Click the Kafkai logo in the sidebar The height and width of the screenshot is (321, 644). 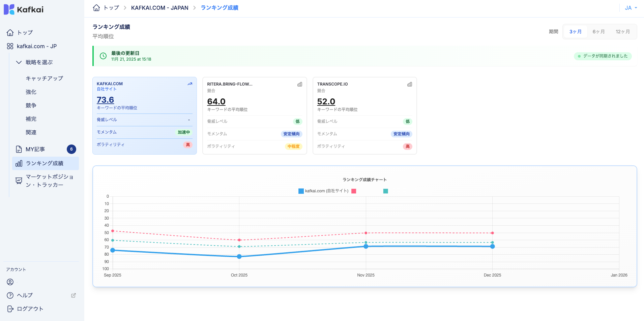click(24, 9)
